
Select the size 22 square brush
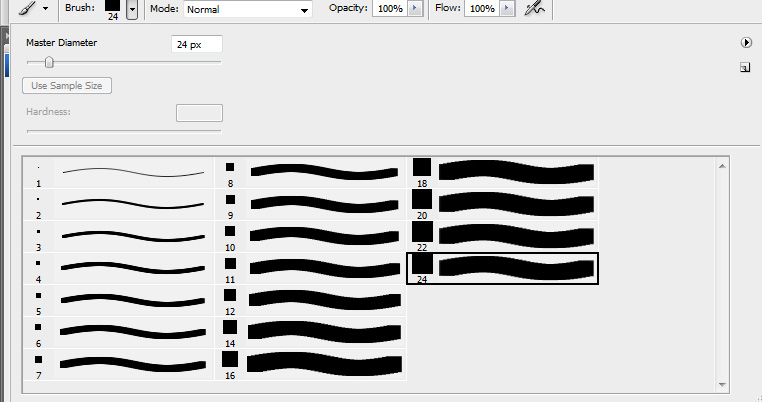click(502, 236)
